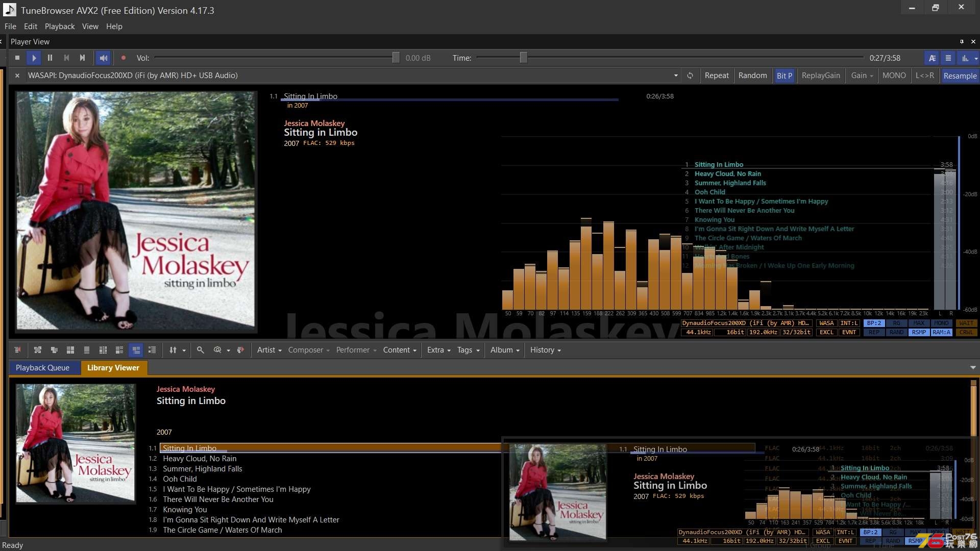Toggle the BP:2 status indicator
This screenshot has width=980, height=551.
coord(874,323)
